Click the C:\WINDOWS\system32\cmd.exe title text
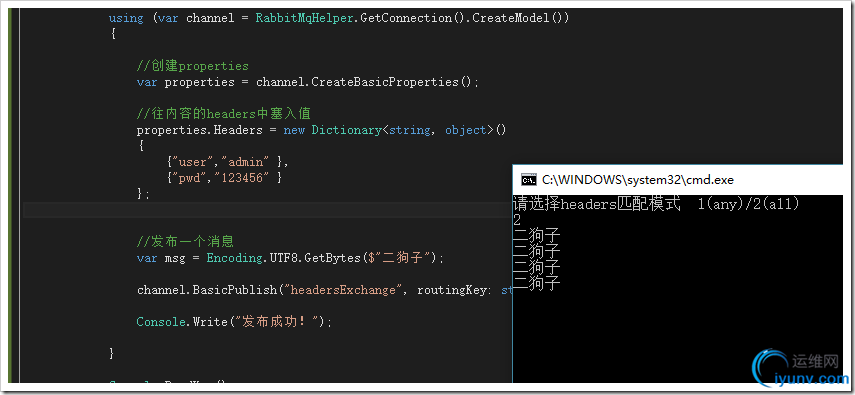 (x=638, y=179)
